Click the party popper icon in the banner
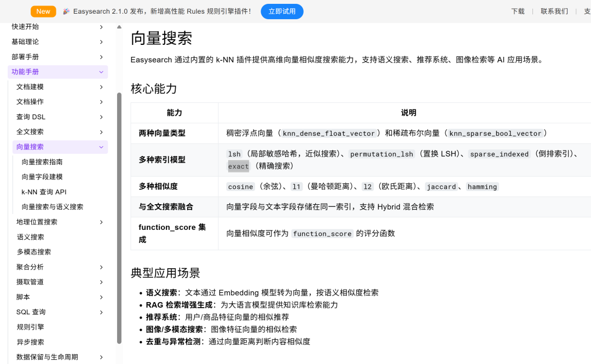Viewport: 591px width, 364px height. point(66,11)
